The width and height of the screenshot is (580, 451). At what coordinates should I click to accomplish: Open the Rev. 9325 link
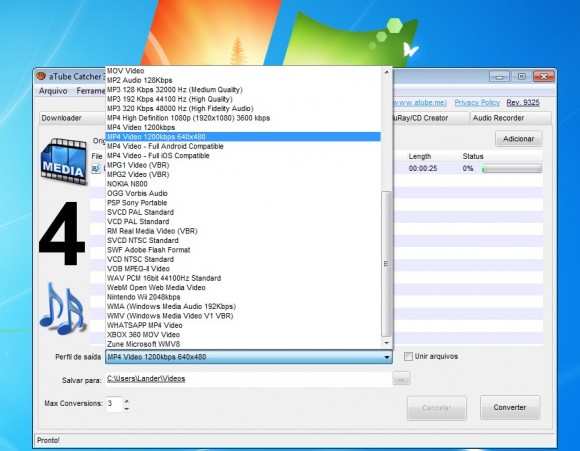(523, 102)
